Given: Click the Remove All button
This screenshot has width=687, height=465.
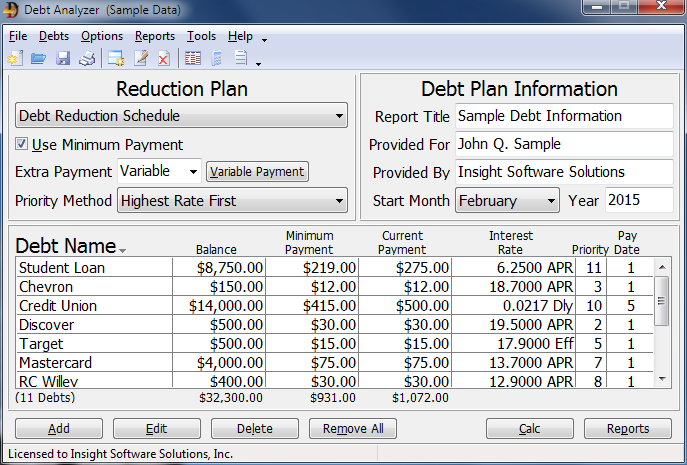Looking at the screenshot, I should tap(353, 429).
